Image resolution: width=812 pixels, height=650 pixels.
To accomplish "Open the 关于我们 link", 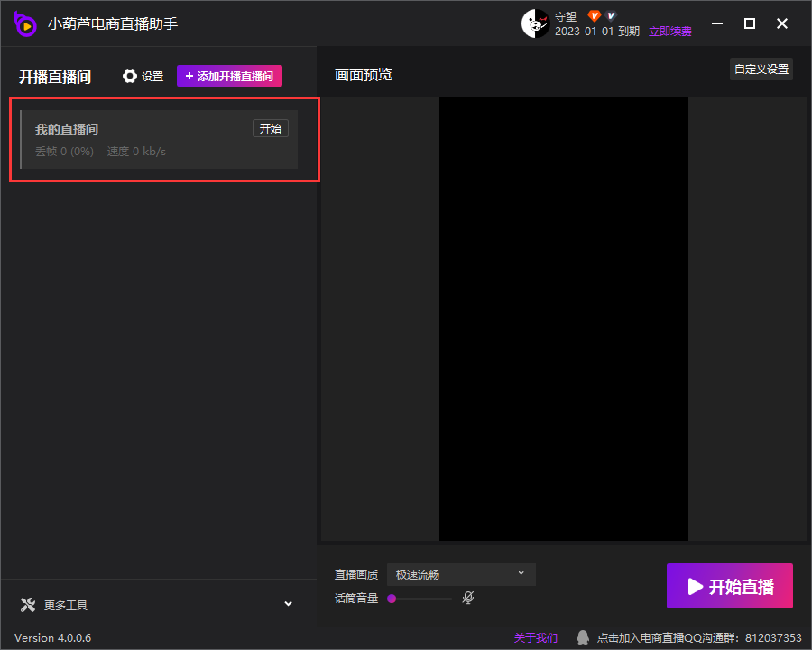I will click(536, 638).
